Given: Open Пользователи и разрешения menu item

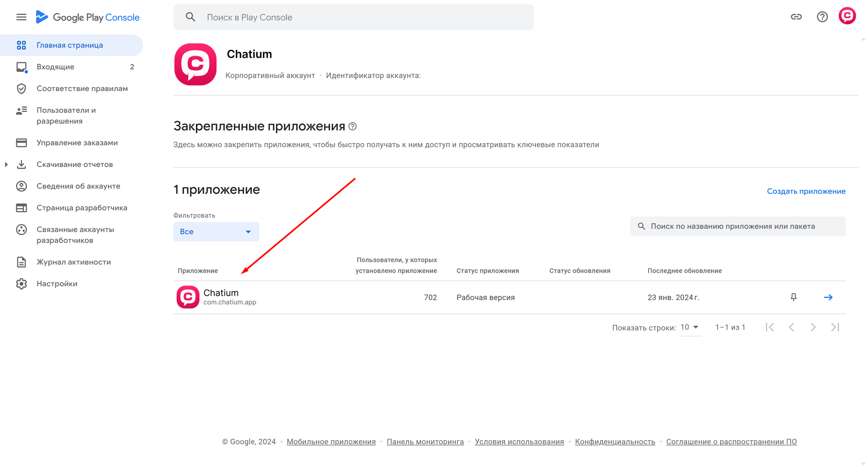Looking at the screenshot, I should [72, 115].
